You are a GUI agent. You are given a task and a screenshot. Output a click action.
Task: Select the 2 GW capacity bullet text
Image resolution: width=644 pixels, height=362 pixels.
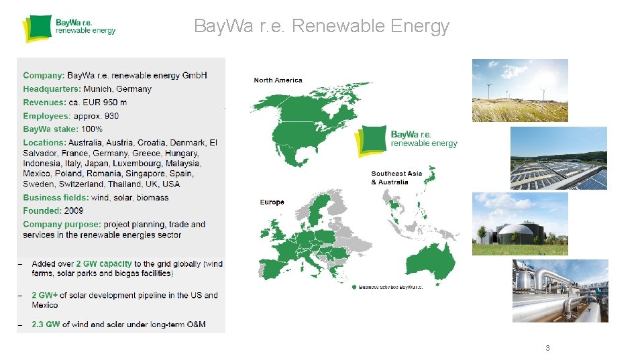(x=127, y=268)
